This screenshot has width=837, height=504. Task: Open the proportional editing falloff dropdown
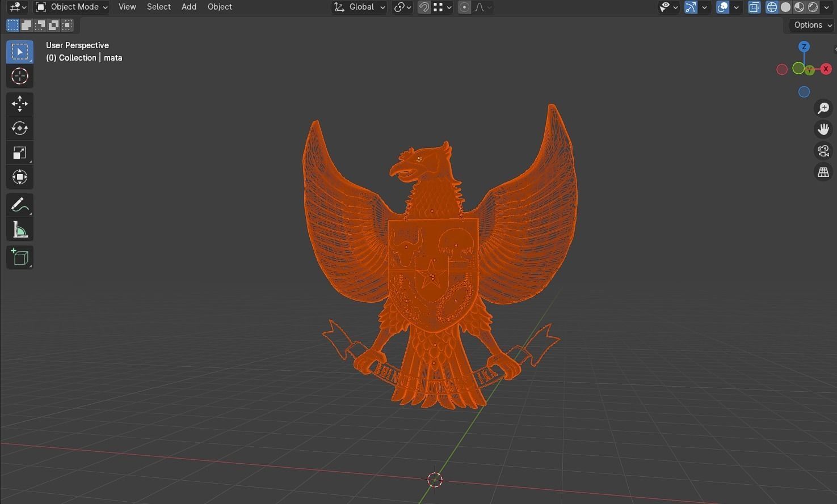(483, 7)
